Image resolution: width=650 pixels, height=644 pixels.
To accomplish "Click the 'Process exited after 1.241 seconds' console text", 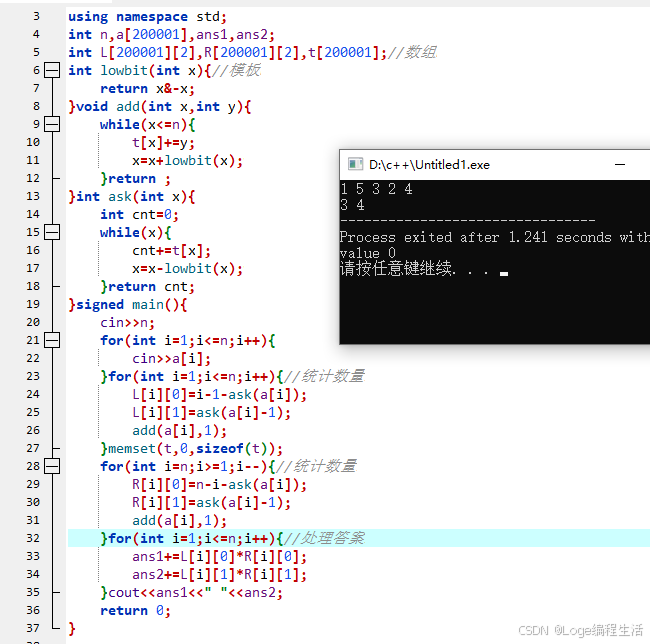I will coord(475,237).
